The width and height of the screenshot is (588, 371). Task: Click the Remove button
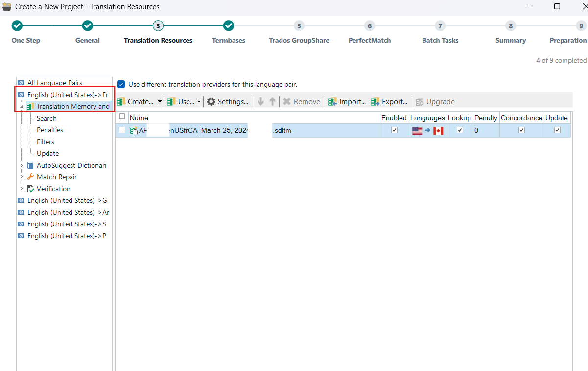302,101
